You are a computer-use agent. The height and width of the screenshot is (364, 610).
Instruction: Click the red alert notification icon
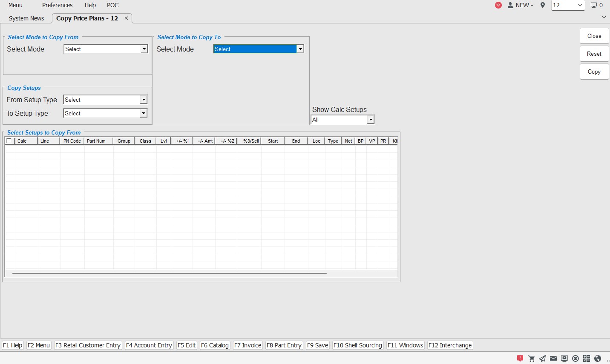coord(520,358)
